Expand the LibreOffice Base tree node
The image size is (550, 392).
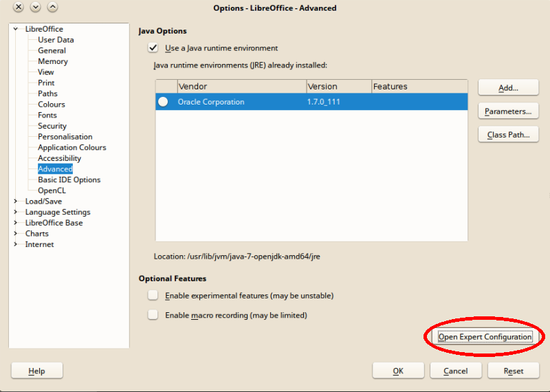click(16, 223)
